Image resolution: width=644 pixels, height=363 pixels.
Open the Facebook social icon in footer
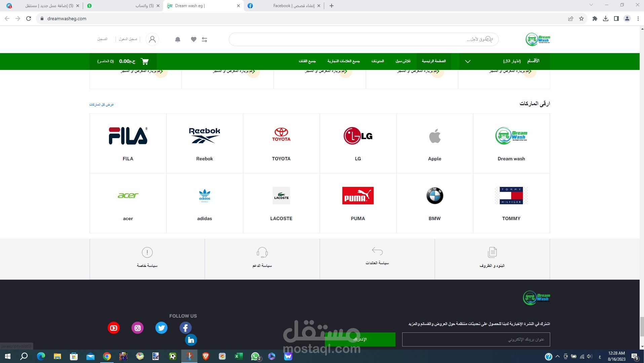pos(186,328)
